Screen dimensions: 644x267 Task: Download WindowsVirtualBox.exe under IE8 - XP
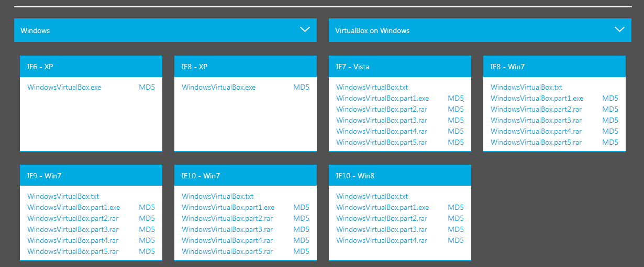point(218,87)
